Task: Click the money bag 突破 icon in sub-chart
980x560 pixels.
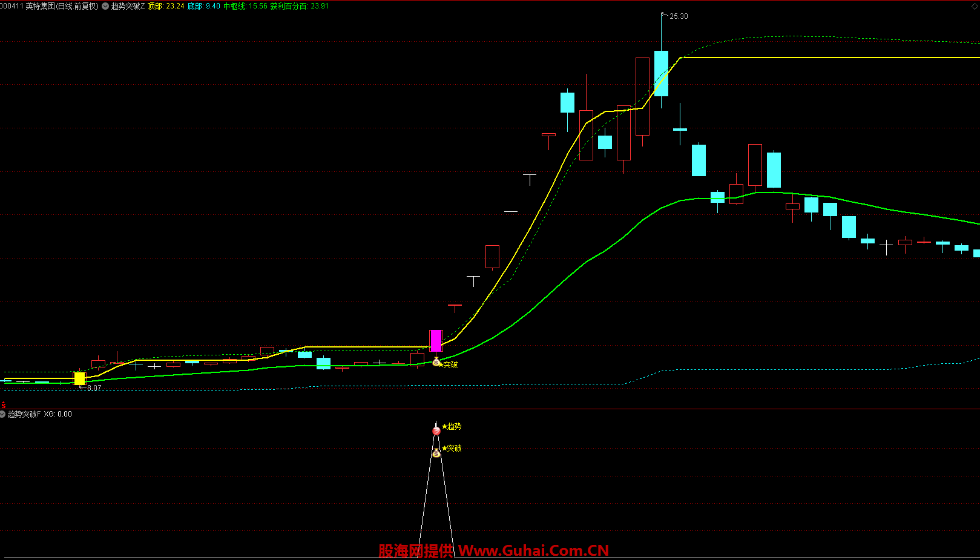Action: click(436, 453)
